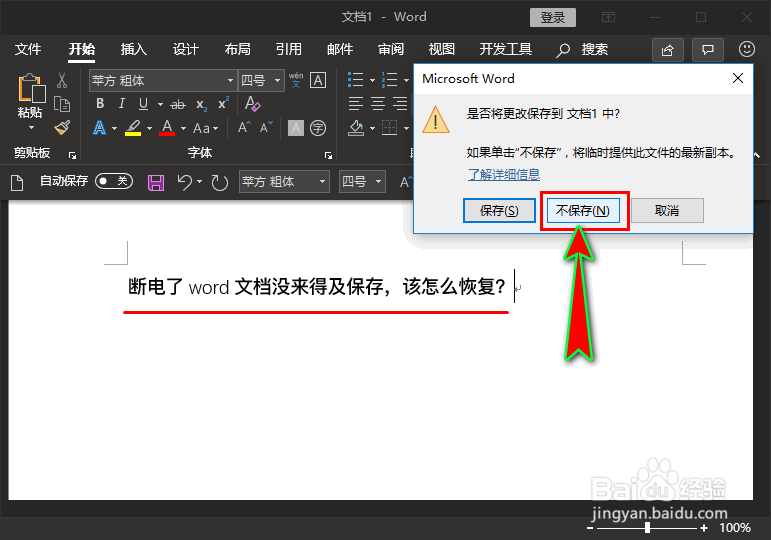Open bullets dropdown arrow
Screen dimensions: 771x540
coord(372,80)
